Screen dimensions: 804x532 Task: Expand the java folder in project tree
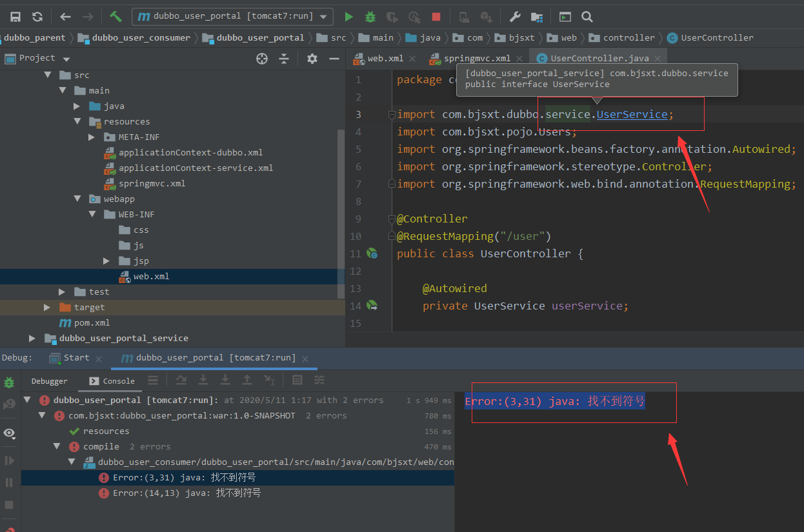77,106
